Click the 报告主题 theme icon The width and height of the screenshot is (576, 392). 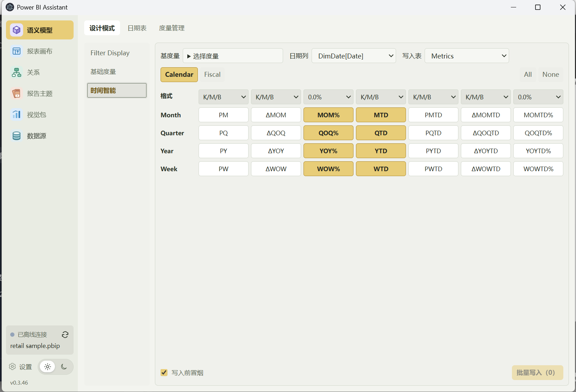(x=17, y=93)
